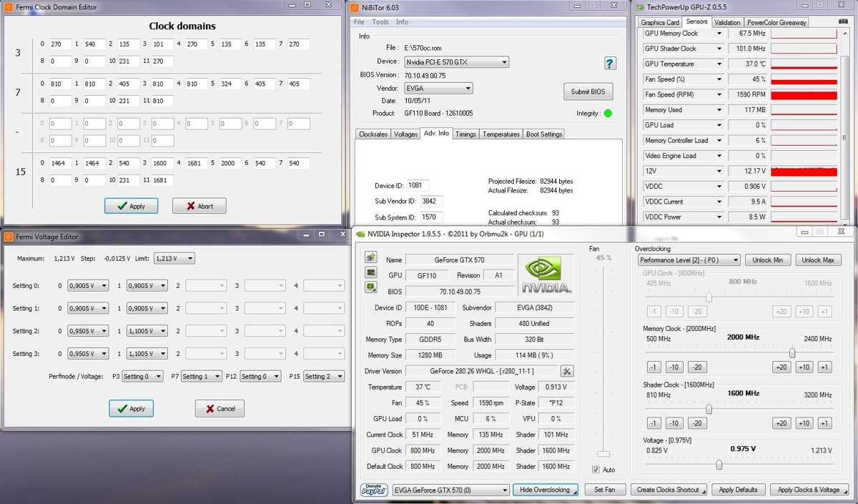The image size is (858, 504).
Task: Click Cancel in the Fermi Voltage Editor
Action: coord(220,408)
